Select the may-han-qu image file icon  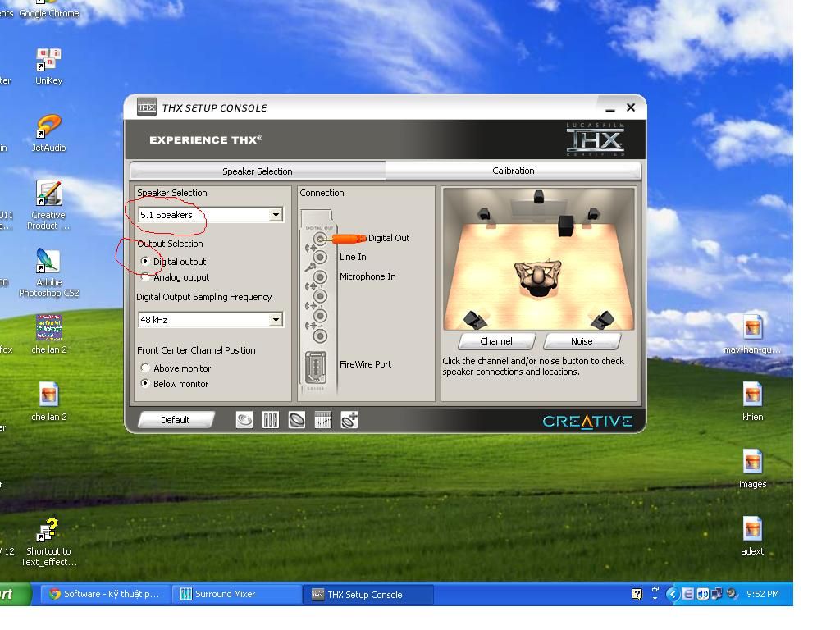[752, 327]
